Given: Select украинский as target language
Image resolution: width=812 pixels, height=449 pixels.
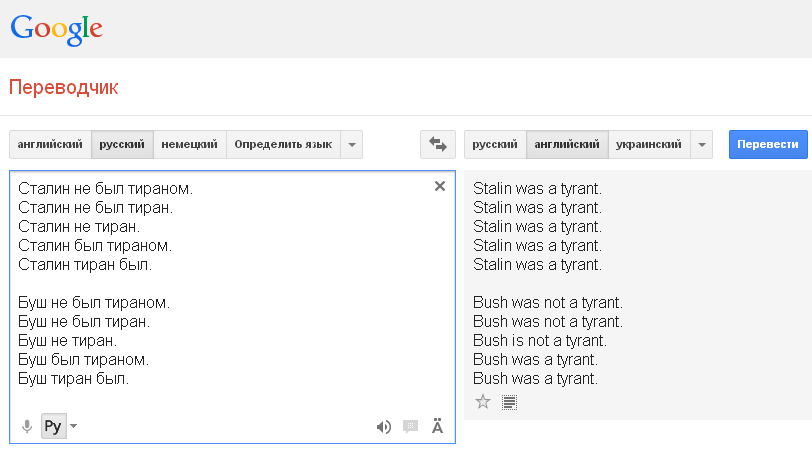Looking at the screenshot, I should 649,144.
